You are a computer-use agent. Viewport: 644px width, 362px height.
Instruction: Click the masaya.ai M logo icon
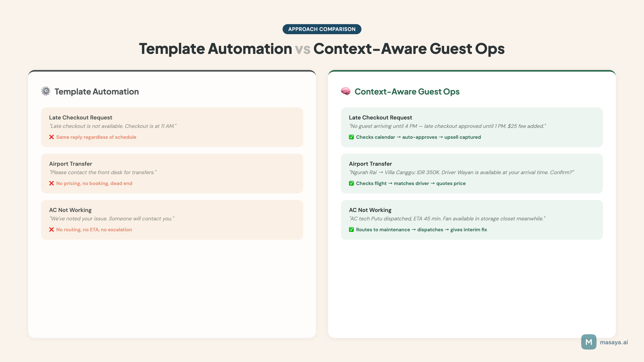(x=589, y=342)
